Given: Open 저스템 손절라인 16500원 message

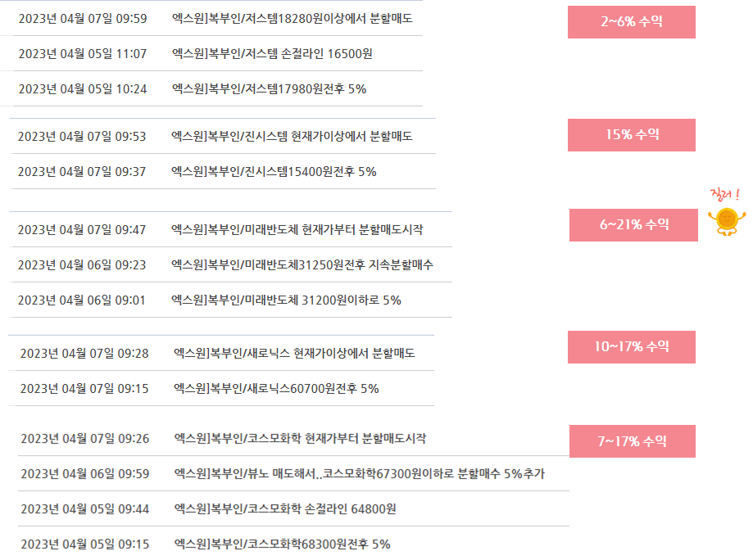Looking at the screenshot, I should [272, 54].
